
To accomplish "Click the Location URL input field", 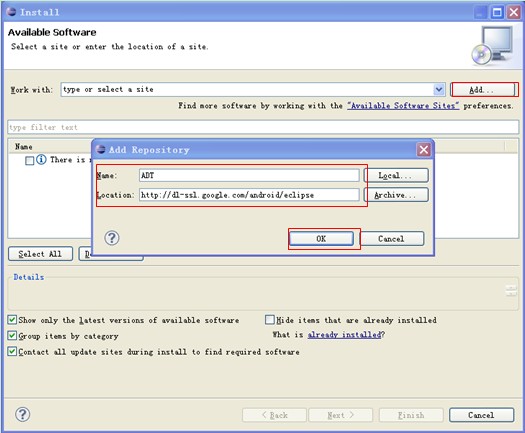I will (249, 195).
